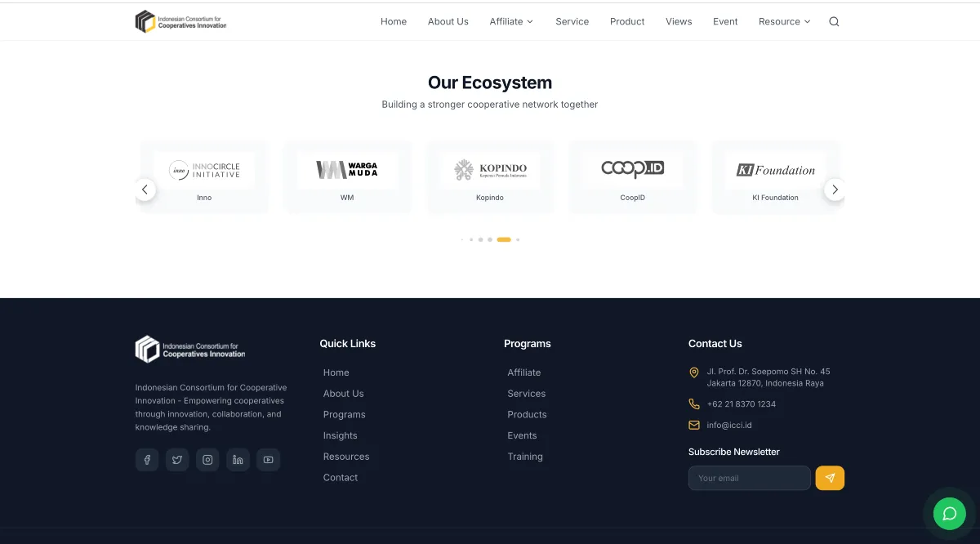
Task: Open footer Resources quick link
Action: 346,457
